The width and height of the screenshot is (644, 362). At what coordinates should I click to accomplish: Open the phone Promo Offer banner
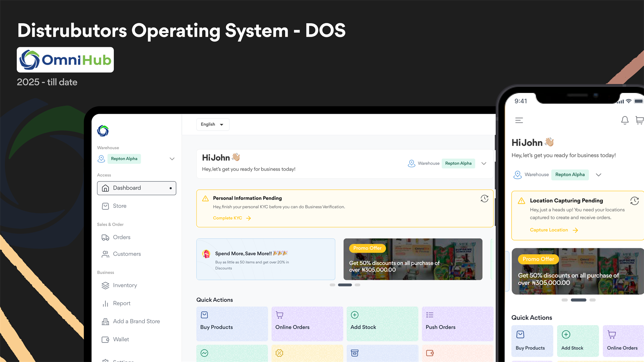(578, 271)
